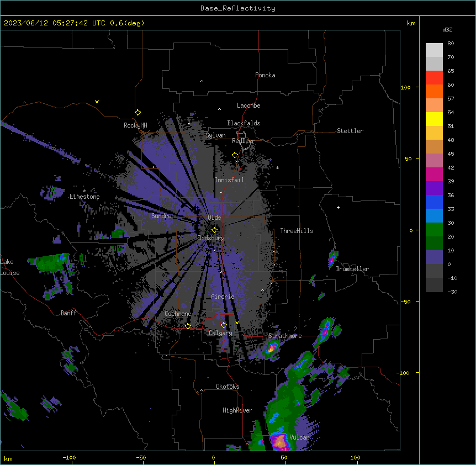This screenshot has height=465, width=476.
Task: Click the Strathmore label
Action: click(285, 336)
